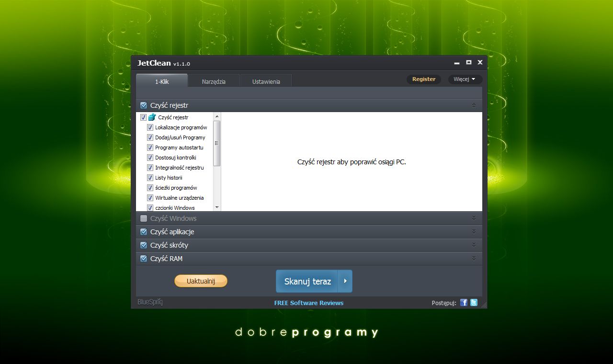This screenshot has width=613, height=364.
Task: Uncheck Programy autostartu
Action: tap(150, 148)
